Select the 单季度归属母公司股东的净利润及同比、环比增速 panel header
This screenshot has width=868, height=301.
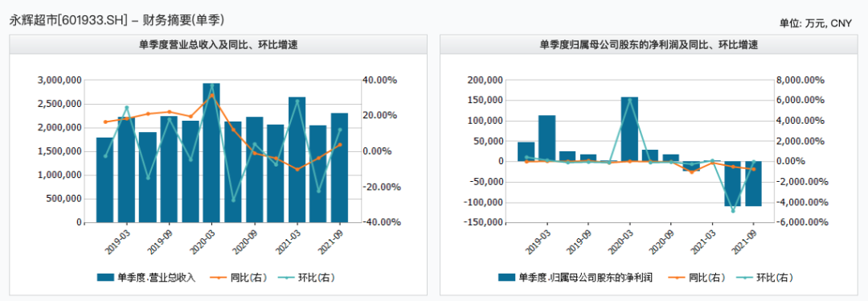649,44
